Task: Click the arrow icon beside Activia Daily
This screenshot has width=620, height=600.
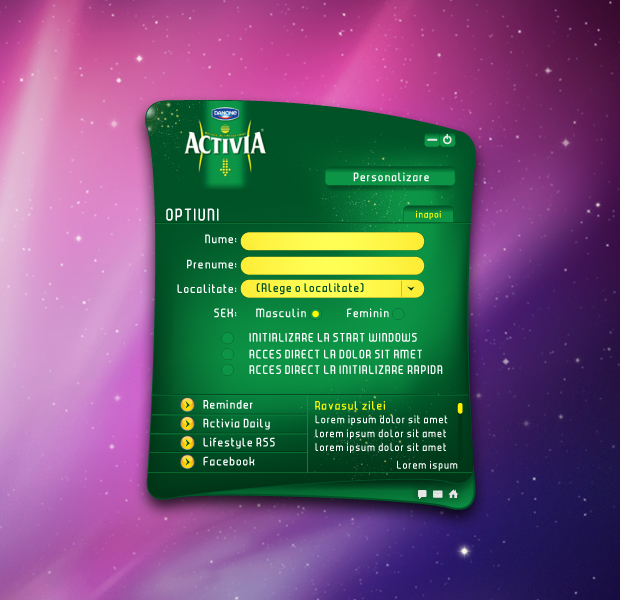Action: [x=187, y=424]
